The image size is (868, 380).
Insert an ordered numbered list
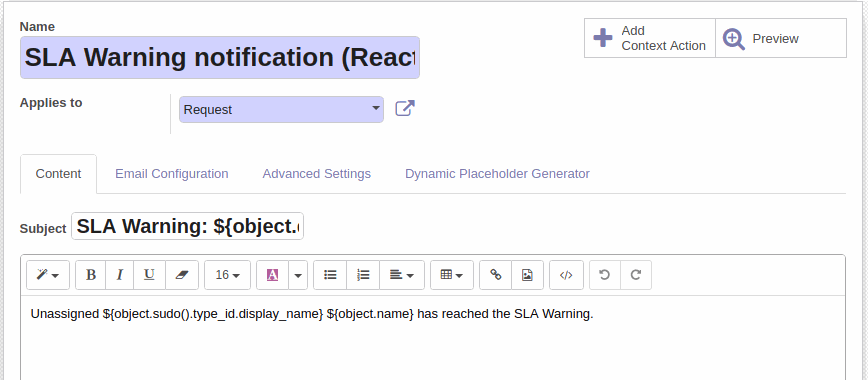pos(363,275)
